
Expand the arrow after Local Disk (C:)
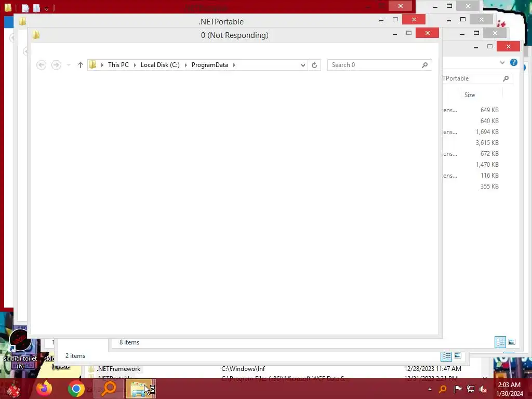[185, 65]
